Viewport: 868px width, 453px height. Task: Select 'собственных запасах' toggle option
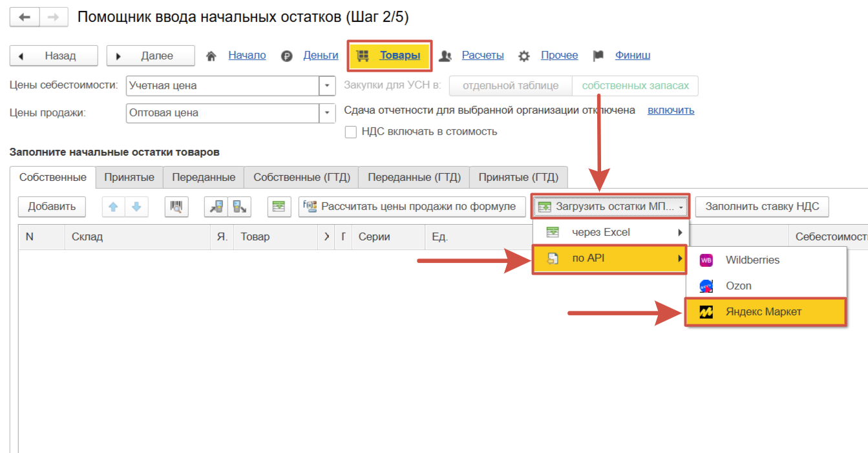click(x=635, y=86)
